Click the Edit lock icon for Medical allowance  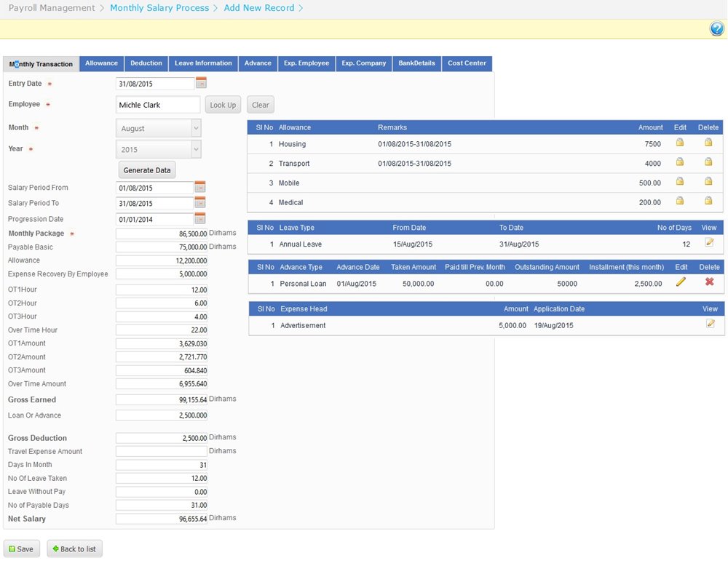[680, 201]
